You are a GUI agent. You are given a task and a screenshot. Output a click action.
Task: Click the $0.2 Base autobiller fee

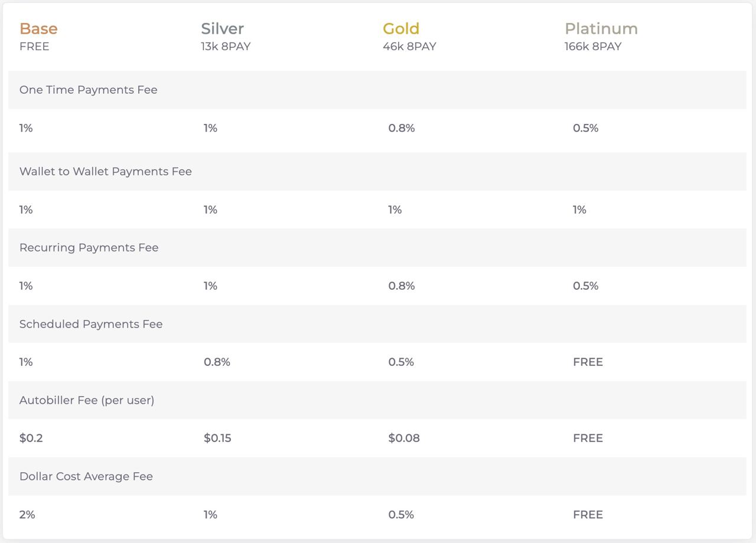[x=31, y=438]
